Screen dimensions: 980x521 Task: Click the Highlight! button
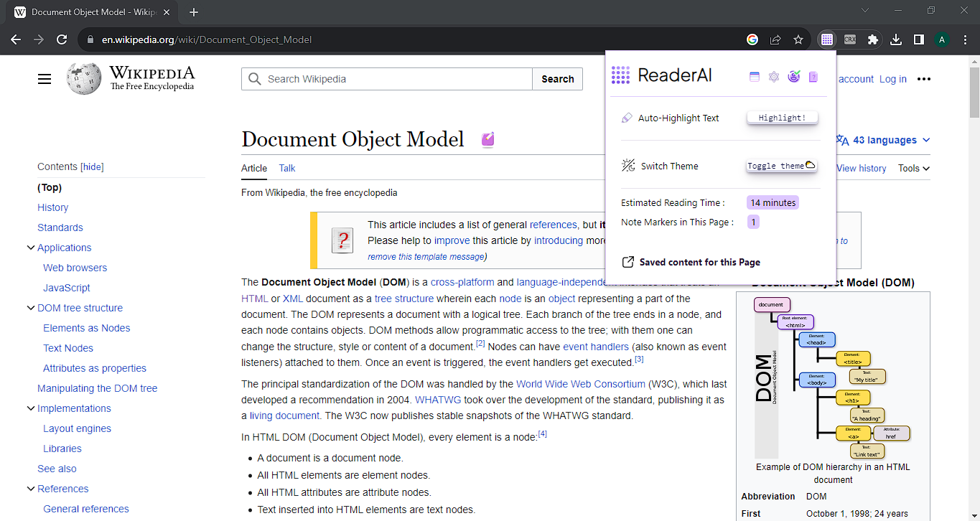pos(782,118)
